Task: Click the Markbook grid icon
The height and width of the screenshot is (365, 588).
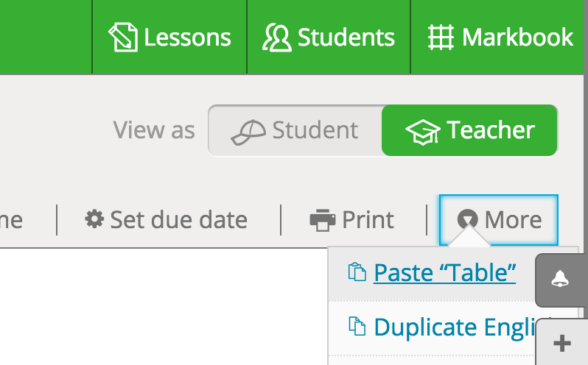Action: (x=441, y=37)
